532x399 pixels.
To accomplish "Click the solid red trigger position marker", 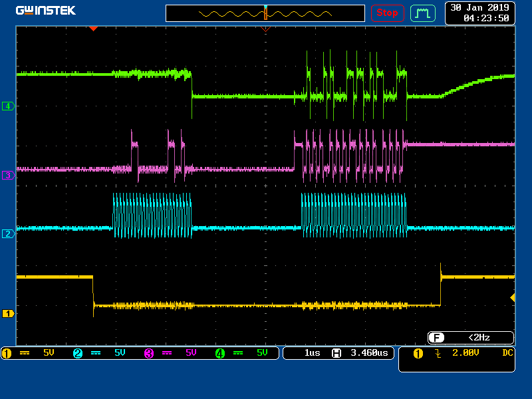I will [x=93, y=29].
